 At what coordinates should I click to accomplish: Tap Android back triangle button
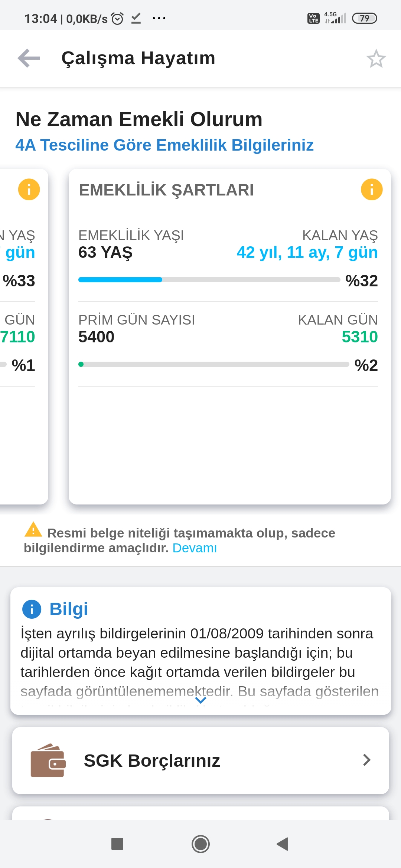pos(283,844)
